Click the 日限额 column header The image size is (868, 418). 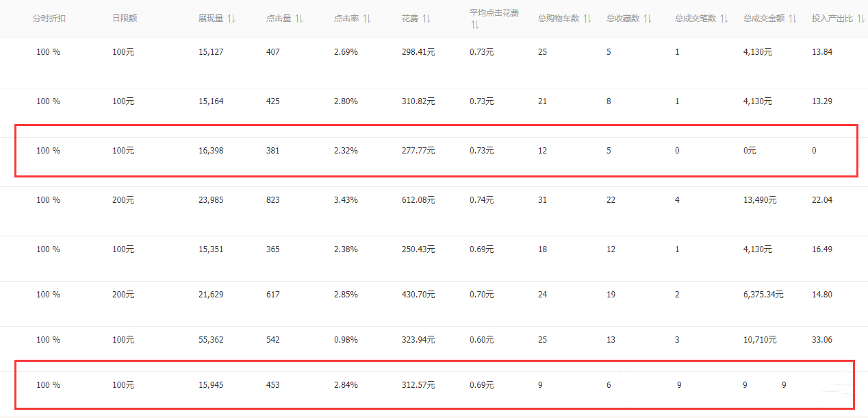(x=125, y=19)
